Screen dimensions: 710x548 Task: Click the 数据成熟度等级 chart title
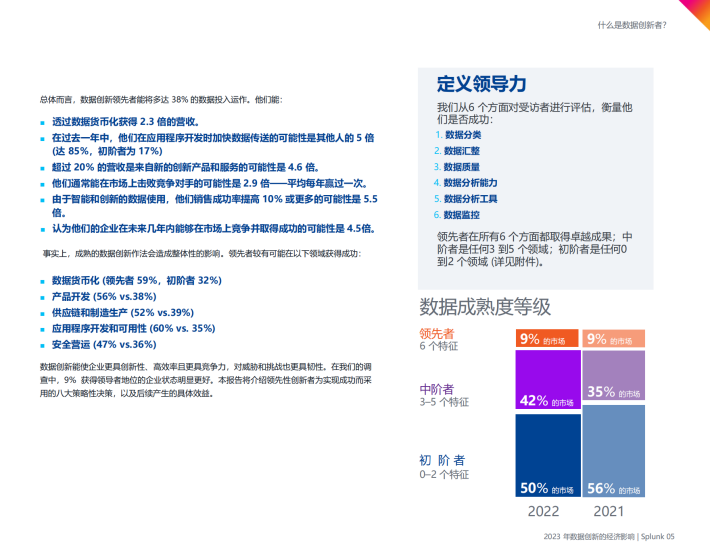(485, 306)
